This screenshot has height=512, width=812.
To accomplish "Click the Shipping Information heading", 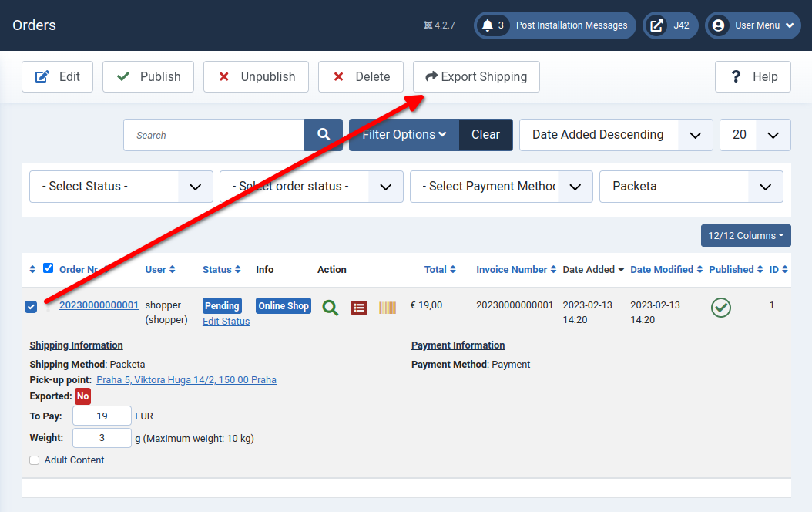I will click(76, 345).
